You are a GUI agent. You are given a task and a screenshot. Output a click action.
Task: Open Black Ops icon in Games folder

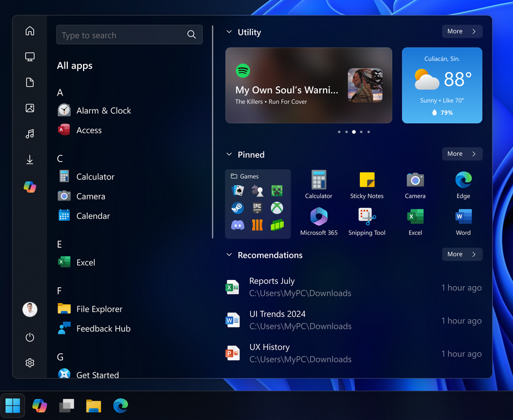(258, 225)
